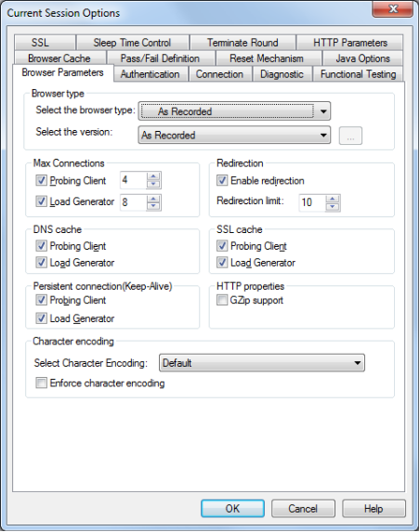The image size is (420, 532).
Task: Open the SSL tab
Action: pyautogui.click(x=45, y=43)
